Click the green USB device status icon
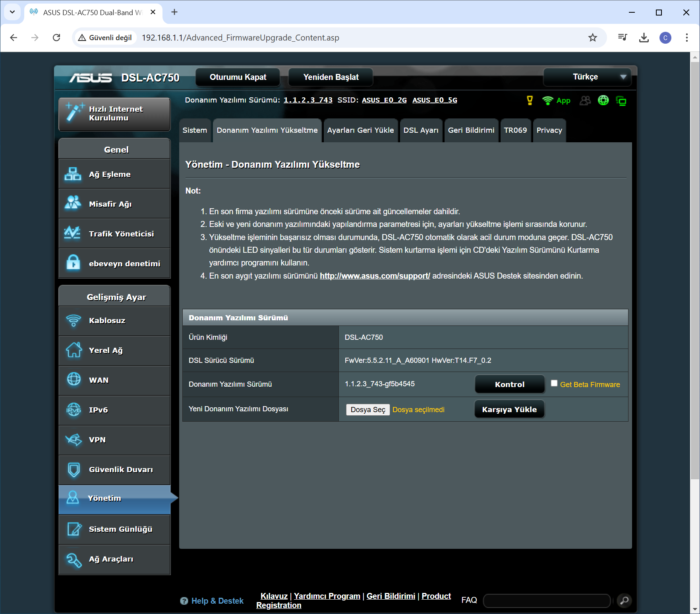 pyautogui.click(x=621, y=101)
